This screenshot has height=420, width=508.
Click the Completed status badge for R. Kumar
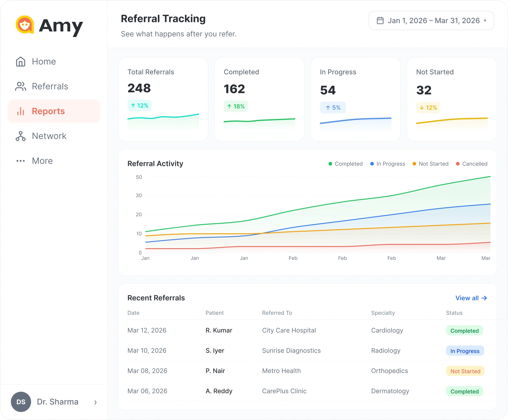(465, 331)
